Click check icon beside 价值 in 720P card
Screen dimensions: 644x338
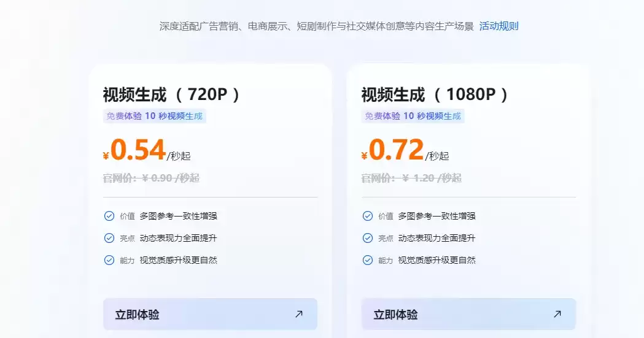point(109,216)
